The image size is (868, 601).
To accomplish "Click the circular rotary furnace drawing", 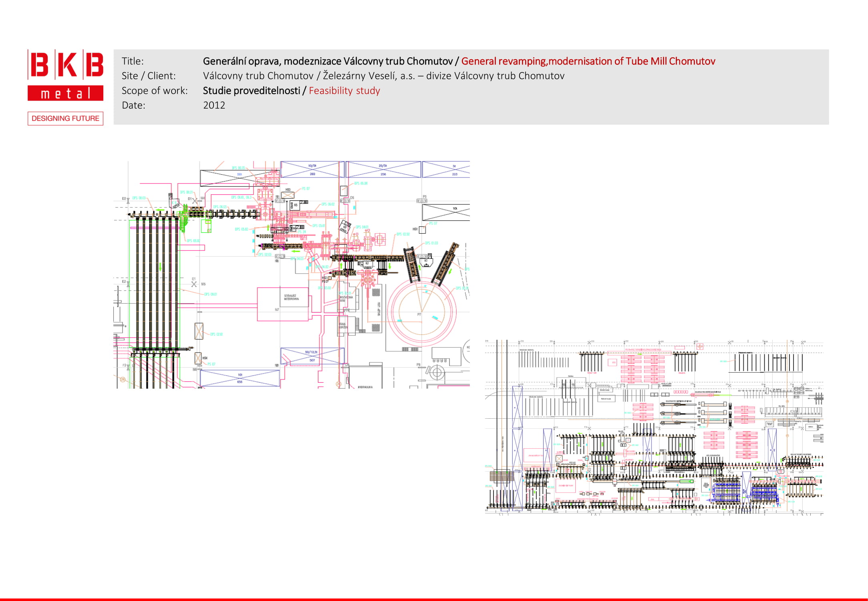I will pos(421,311).
